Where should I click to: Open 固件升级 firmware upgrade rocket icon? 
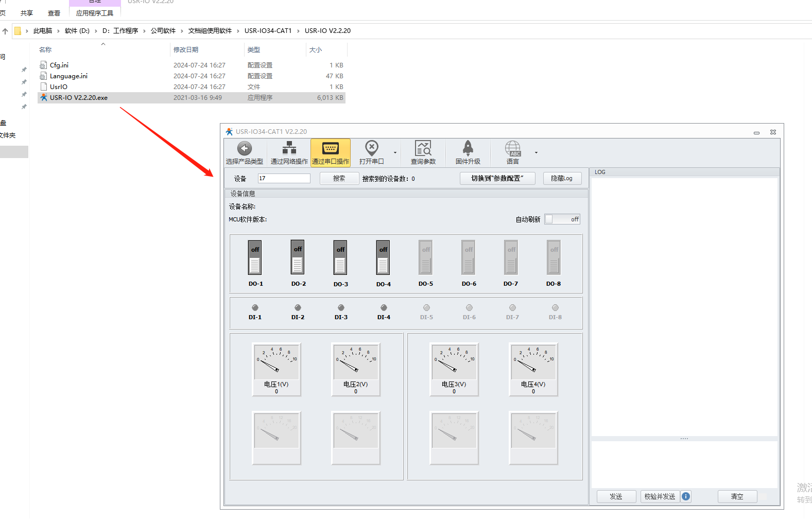click(x=468, y=148)
